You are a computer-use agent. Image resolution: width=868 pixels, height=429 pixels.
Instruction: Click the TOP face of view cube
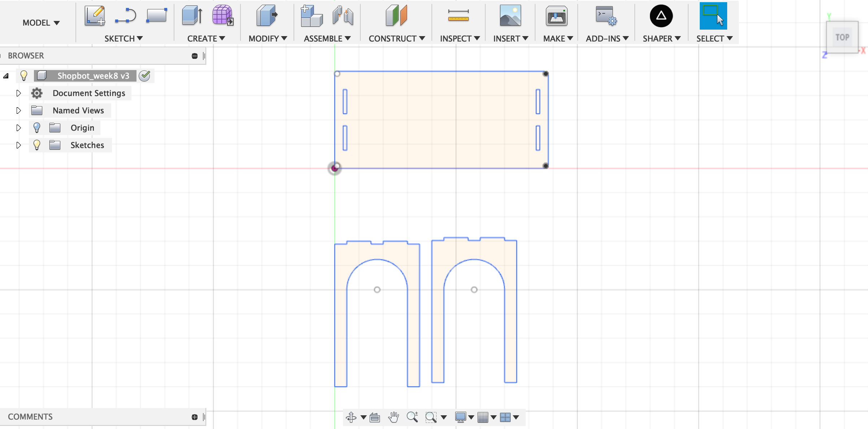click(842, 37)
